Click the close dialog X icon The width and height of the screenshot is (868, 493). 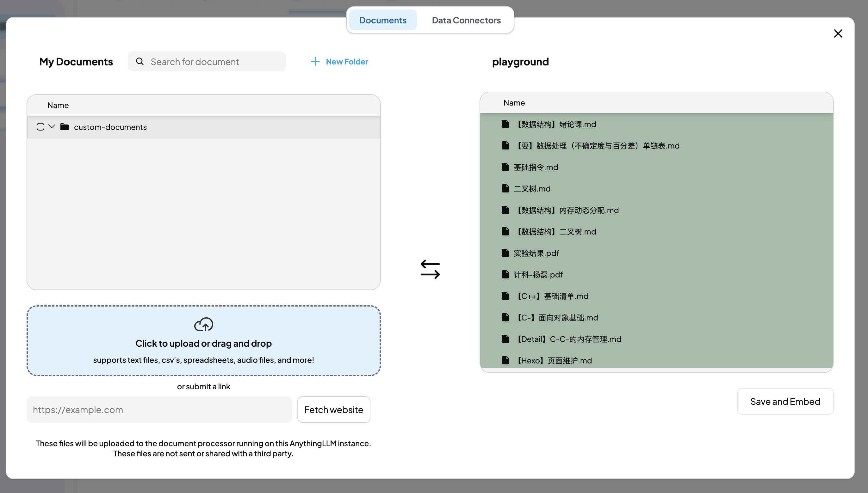[x=838, y=33]
